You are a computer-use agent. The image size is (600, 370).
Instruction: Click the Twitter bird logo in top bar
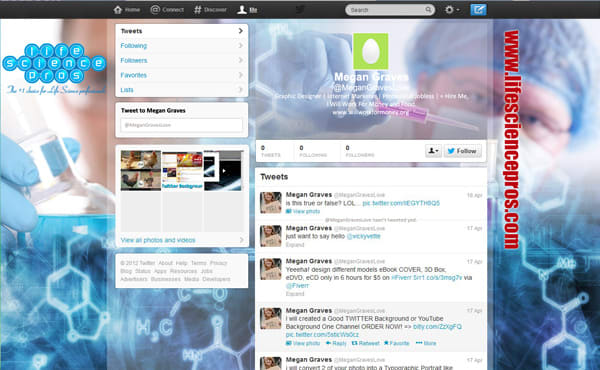click(x=300, y=9)
